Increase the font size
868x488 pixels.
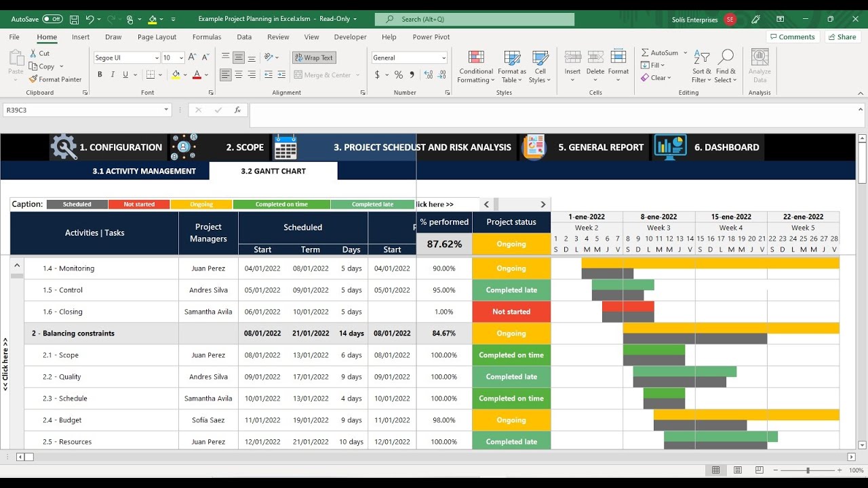(193, 58)
